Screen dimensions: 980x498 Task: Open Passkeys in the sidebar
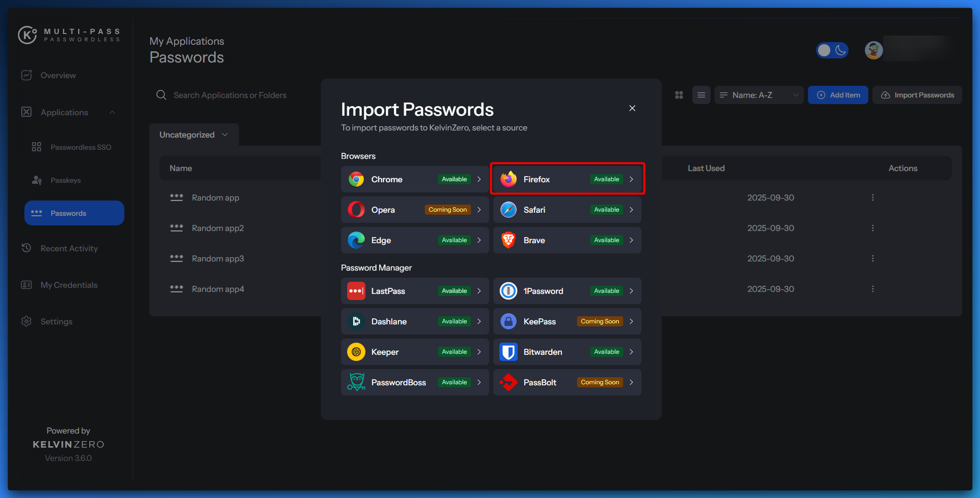[x=65, y=180]
